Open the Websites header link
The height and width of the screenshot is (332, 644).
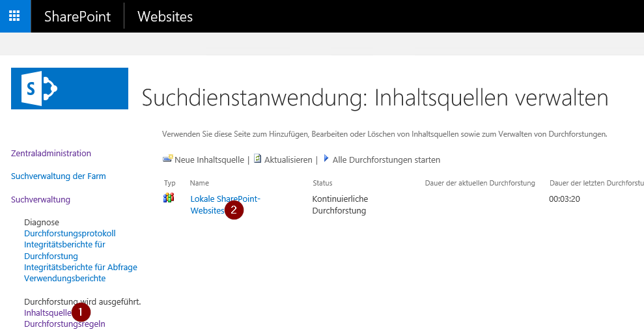[165, 16]
